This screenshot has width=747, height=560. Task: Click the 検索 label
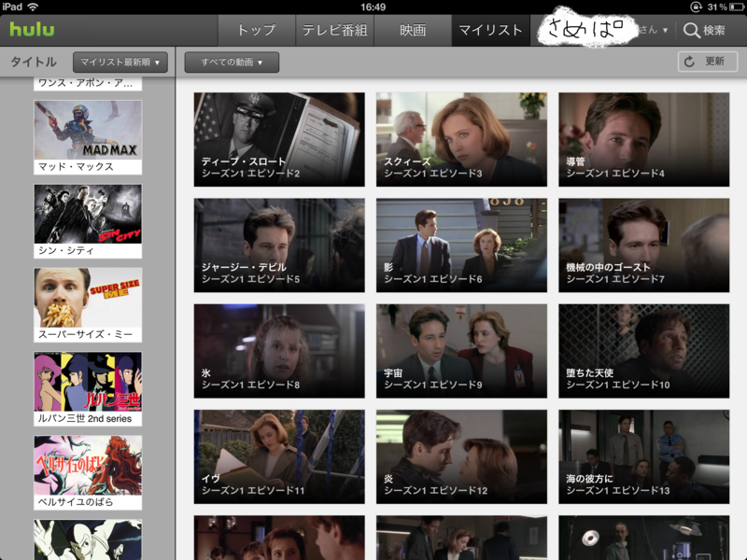(x=713, y=31)
